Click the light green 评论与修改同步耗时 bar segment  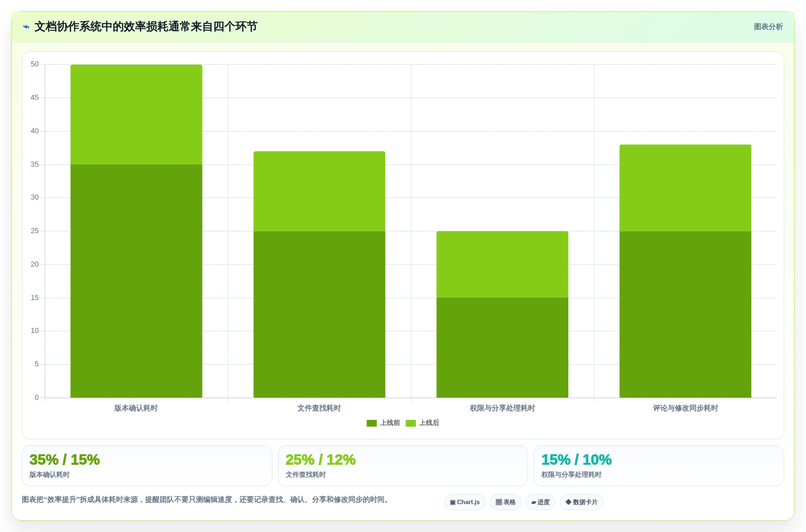click(x=685, y=188)
